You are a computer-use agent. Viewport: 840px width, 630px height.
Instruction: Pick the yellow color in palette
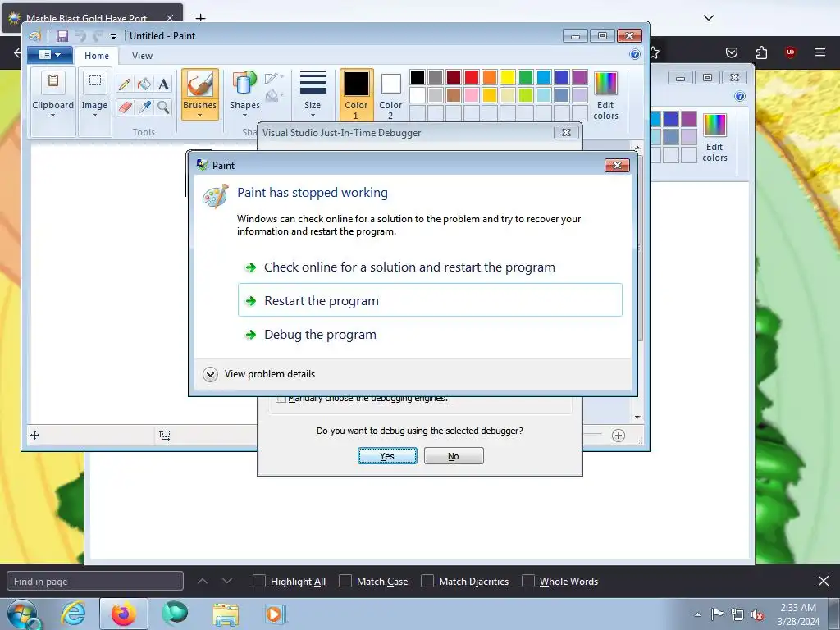507,77
